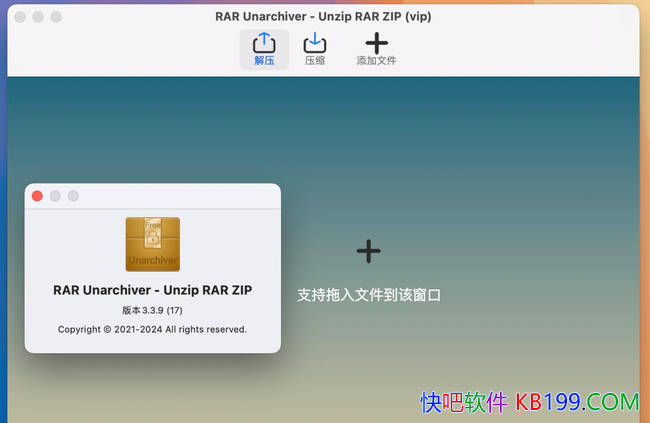Screen dimensions: 650x423
Task: Click the 压缩 text label under compress icon
Action: click(x=315, y=61)
